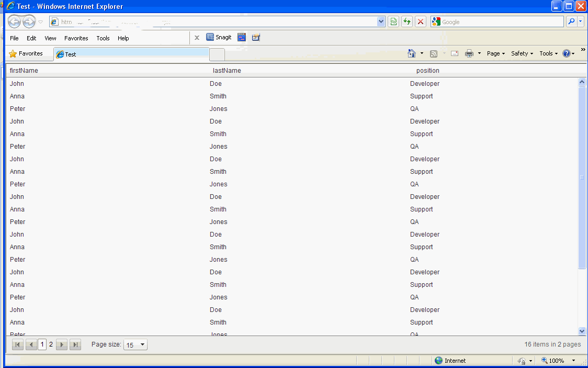Screen dimensions: 588x368
Task: Open the Help menu
Action: (x=123, y=38)
